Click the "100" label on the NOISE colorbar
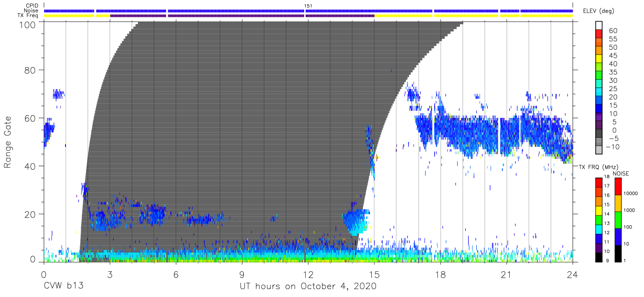 pos(628,228)
